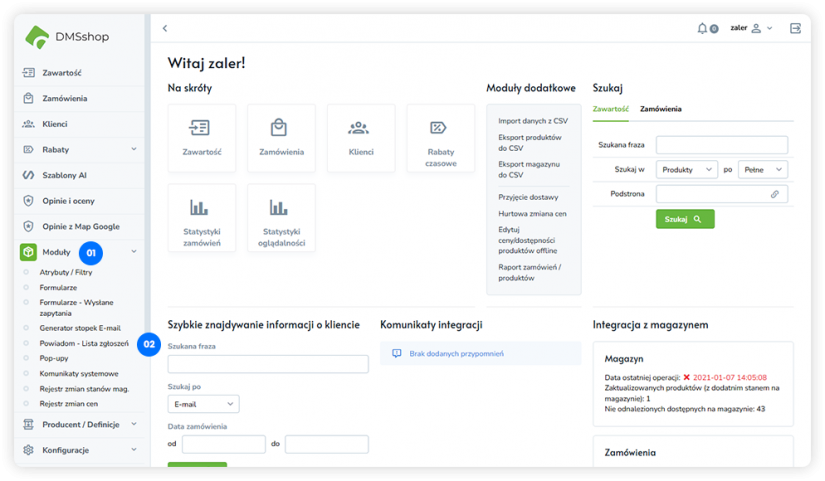Open the Klienci shortcut tile
Viewport: 825px width, 481px height.
click(359, 138)
